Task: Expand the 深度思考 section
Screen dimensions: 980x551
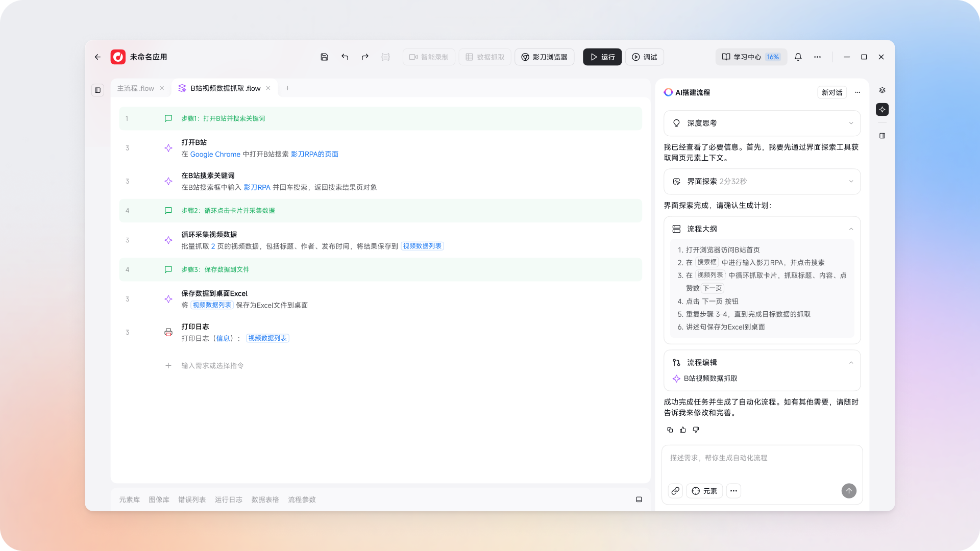Action: click(851, 123)
